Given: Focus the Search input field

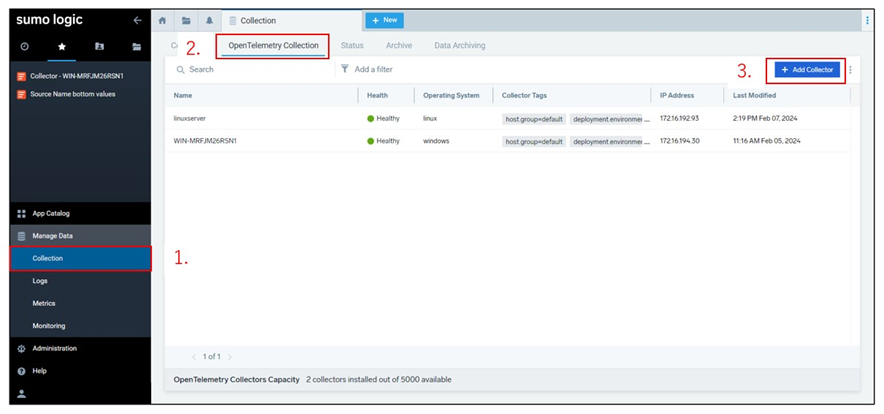Looking at the screenshot, I should (254, 69).
